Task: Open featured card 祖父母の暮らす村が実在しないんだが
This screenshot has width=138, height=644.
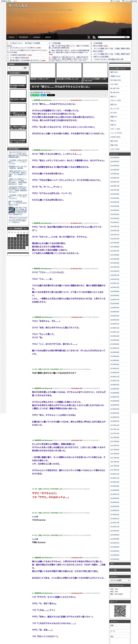Action: pyautogui.click(x=69, y=72)
